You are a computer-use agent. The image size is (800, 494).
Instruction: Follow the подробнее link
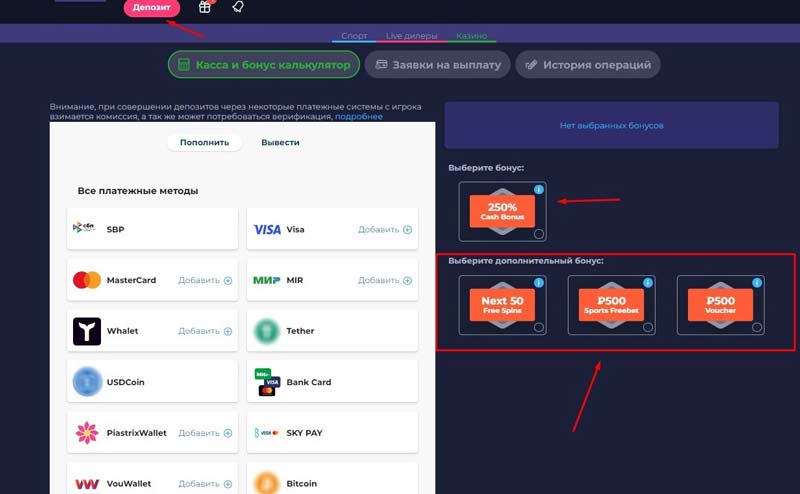358,117
